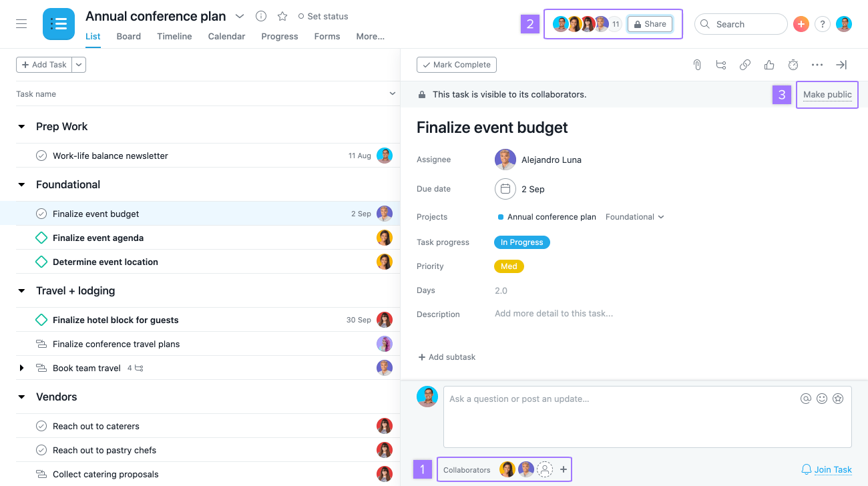Image resolution: width=868 pixels, height=486 pixels.
Task: Select the In Progress status pill
Action: [522, 242]
